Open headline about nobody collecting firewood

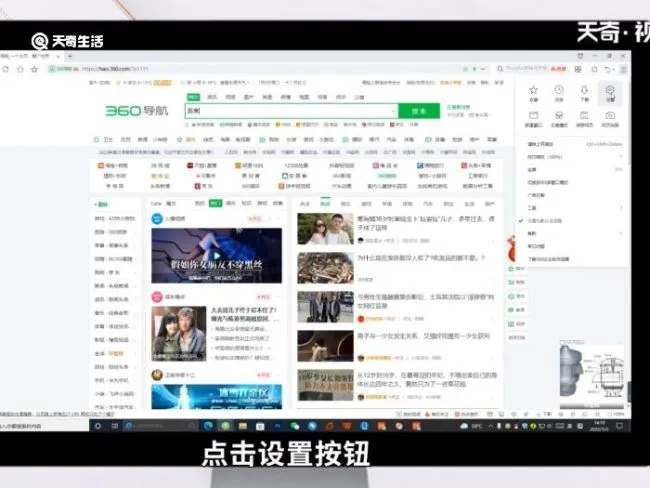click(x=421, y=258)
